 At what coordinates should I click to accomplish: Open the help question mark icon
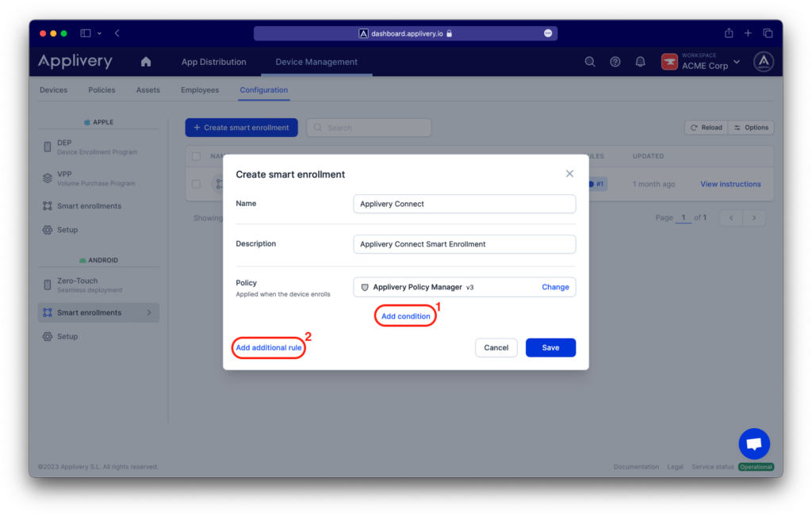(x=615, y=62)
